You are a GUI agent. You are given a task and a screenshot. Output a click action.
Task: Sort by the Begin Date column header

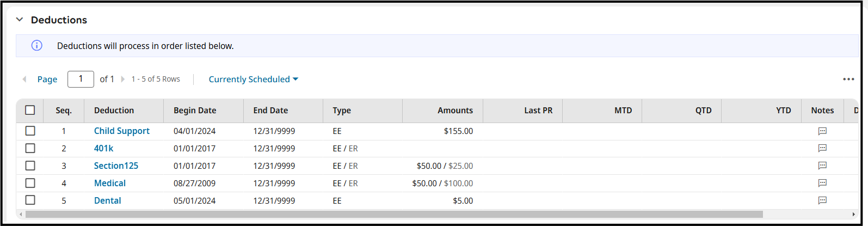point(195,111)
